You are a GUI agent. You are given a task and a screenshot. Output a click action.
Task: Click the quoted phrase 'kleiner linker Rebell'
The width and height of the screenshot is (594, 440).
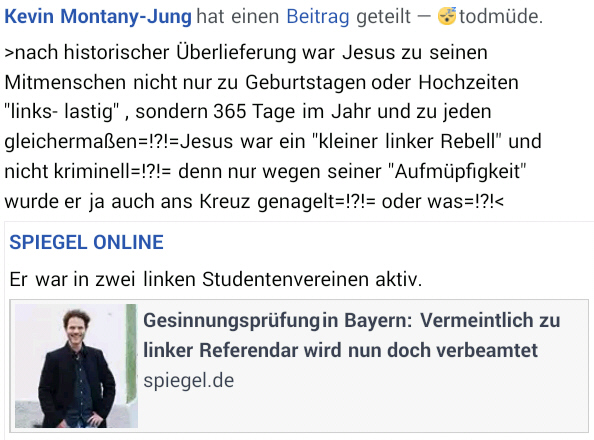click(x=406, y=141)
